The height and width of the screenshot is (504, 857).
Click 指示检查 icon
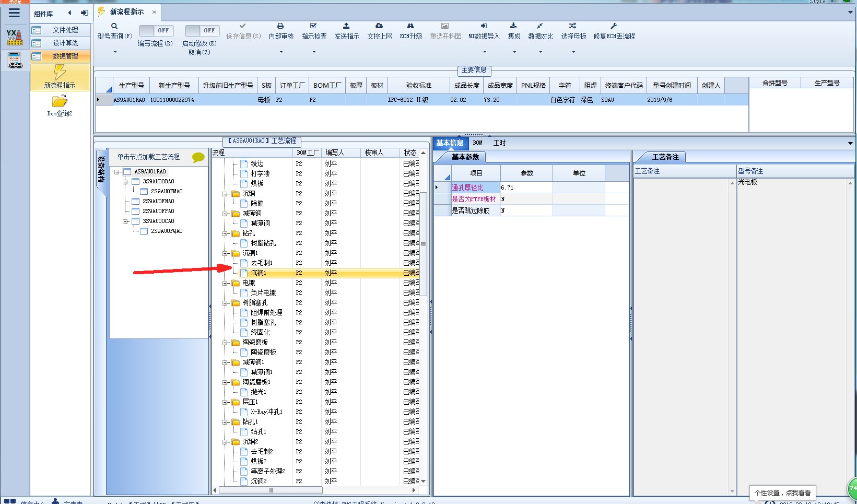[313, 26]
